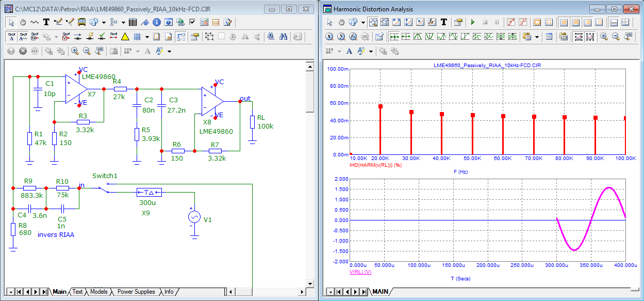The width and height of the screenshot is (644, 301).
Task: Click the X cursor magnifier icon in analysis window
Action: tap(329, 37)
